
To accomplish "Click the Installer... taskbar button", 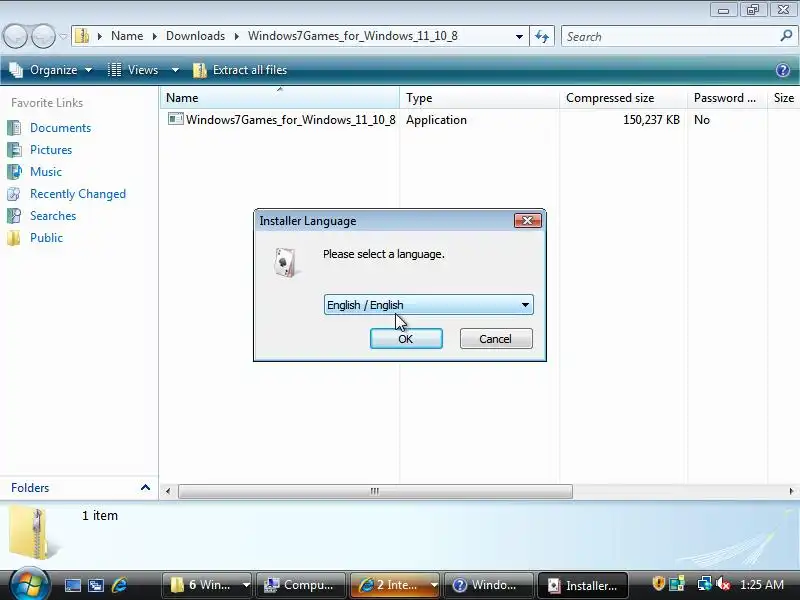I will (583, 585).
